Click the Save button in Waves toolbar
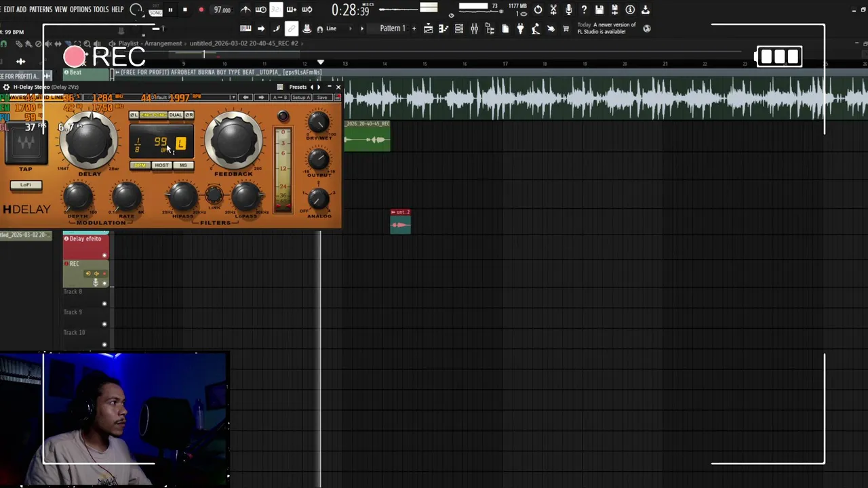 [x=322, y=98]
